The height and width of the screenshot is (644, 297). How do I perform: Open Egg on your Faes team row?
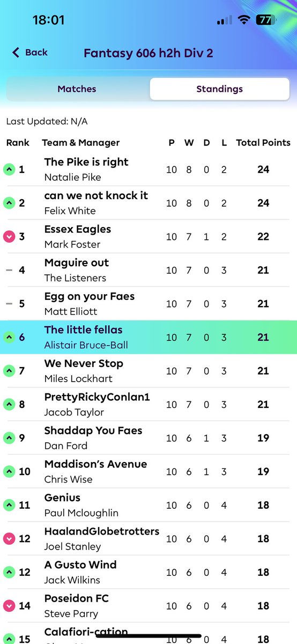click(x=148, y=304)
